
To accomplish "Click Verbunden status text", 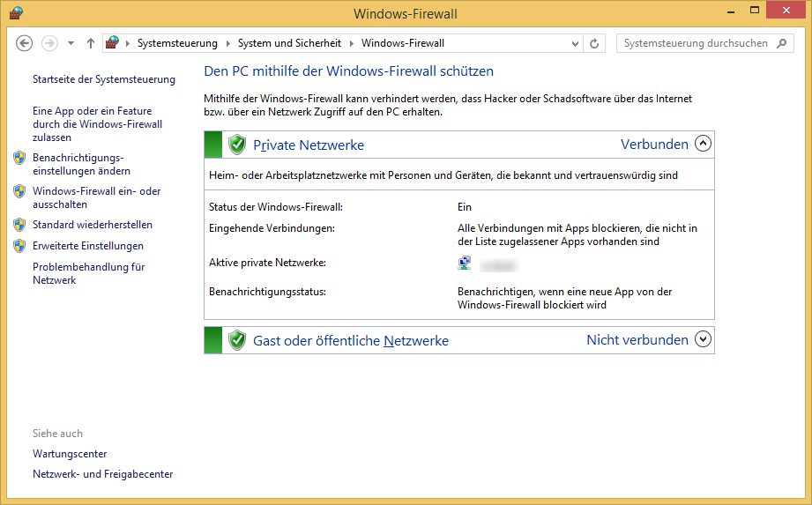I will (654, 145).
